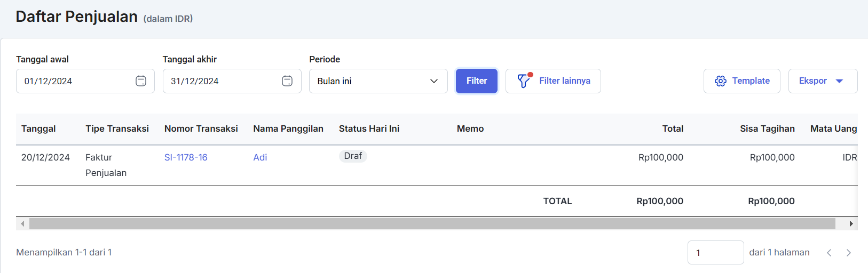Click the scrollbar left arrow

22,224
